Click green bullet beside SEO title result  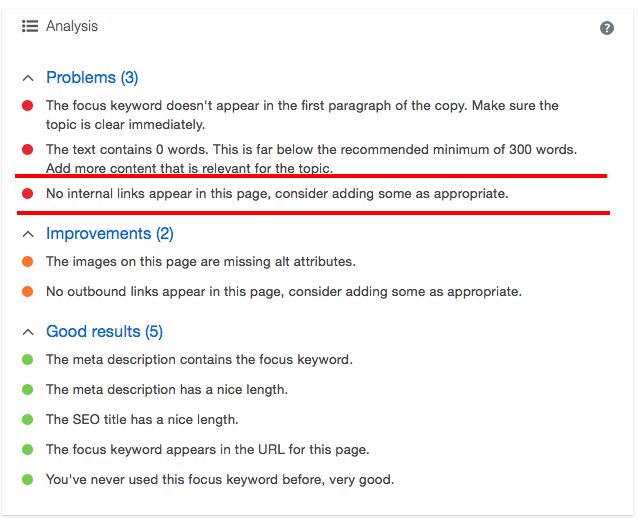tap(27, 420)
